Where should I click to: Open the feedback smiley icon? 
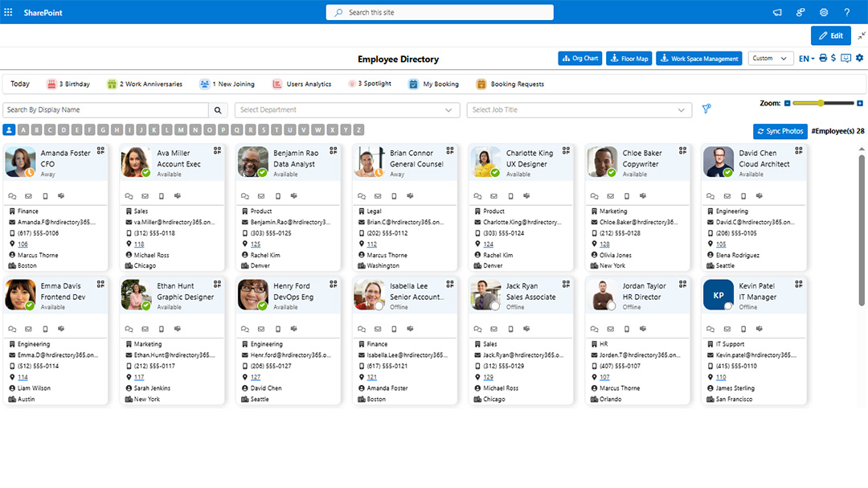[x=846, y=58]
